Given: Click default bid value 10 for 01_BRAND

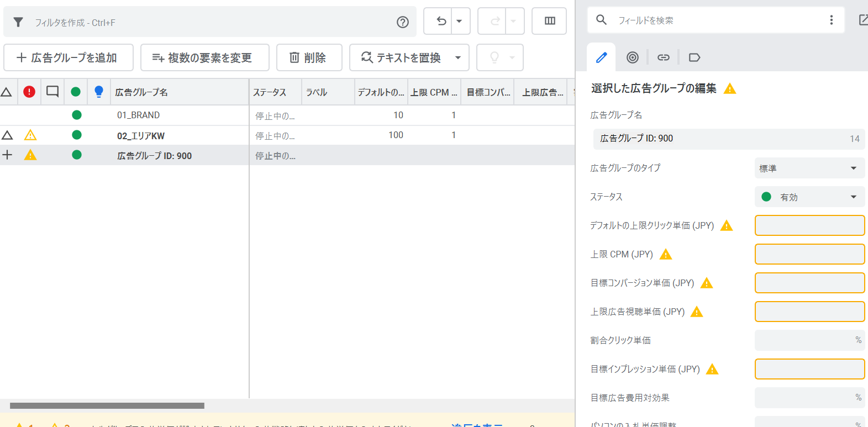Looking at the screenshot, I should click(398, 115).
